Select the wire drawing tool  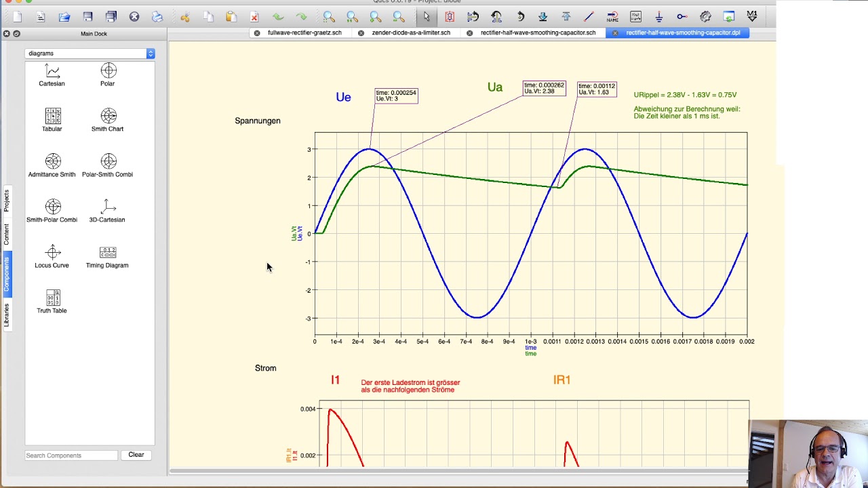tap(589, 17)
